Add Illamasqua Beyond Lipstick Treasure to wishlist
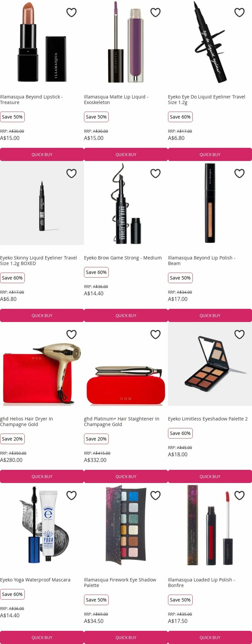Image resolution: width=252 pixels, height=644 pixels. tap(71, 12)
